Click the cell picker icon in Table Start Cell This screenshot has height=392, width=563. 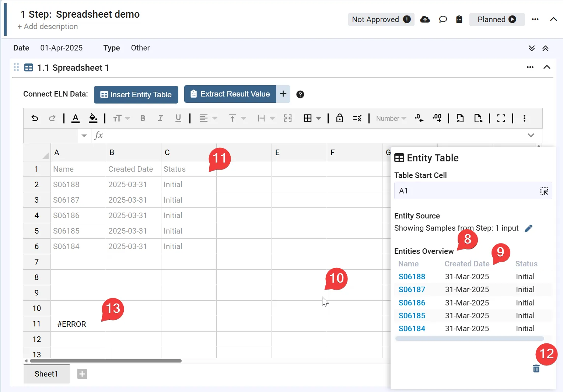(544, 191)
